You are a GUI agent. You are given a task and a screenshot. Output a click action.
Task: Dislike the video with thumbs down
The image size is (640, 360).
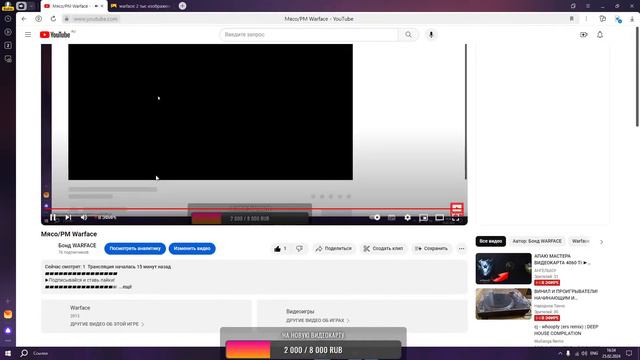(299, 249)
